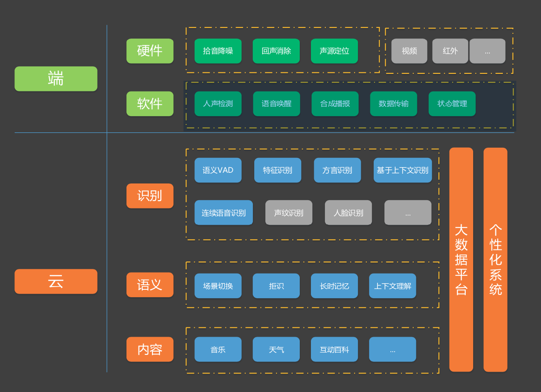Select the 回声消除 module
Viewport: 541px width, 392px height.
276,51
